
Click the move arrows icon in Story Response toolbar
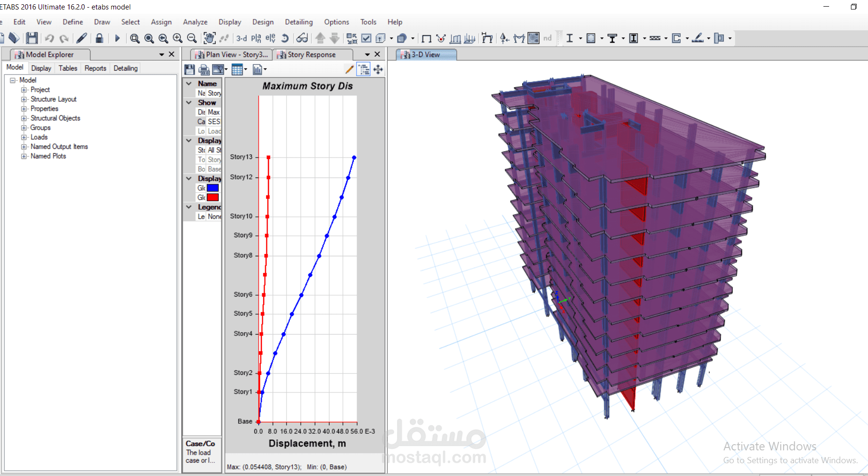378,70
